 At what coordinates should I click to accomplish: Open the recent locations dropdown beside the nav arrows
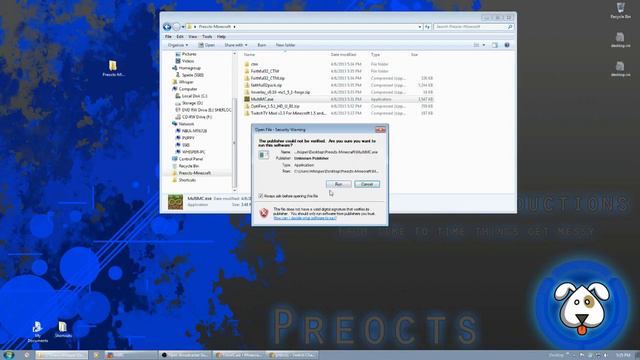pyautogui.click(x=183, y=27)
